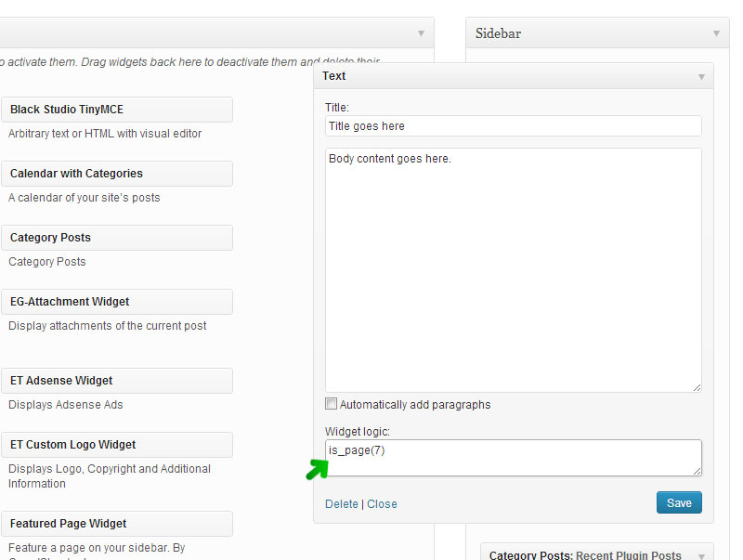743x560 pixels.
Task: Click the Close link
Action: (382, 504)
